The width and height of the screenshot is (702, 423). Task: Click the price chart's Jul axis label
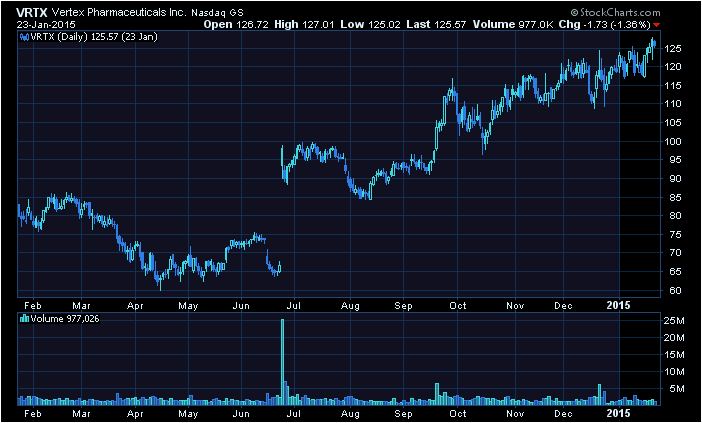[294, 306]
